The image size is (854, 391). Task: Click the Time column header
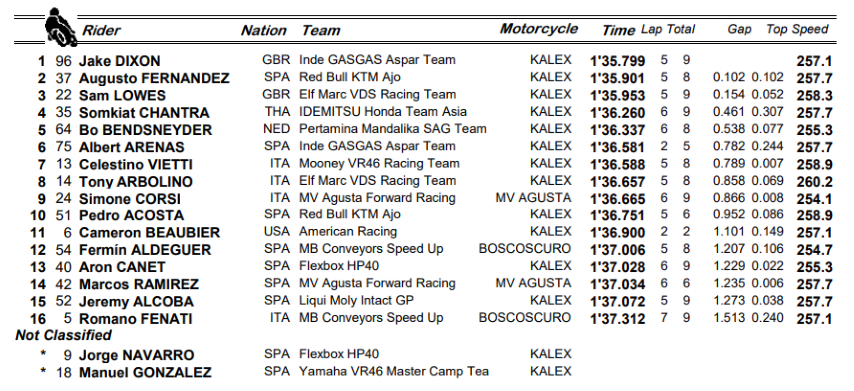pos(618,30)
